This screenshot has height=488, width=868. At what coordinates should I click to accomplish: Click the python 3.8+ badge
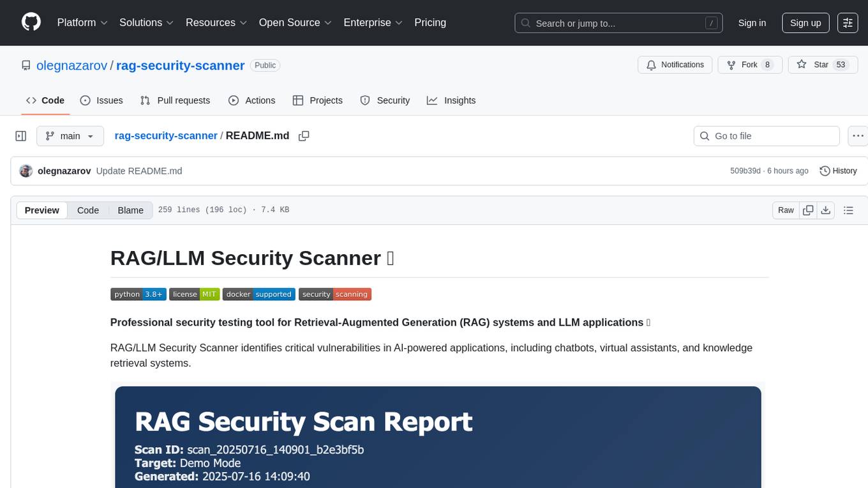[x=138, y=294]
